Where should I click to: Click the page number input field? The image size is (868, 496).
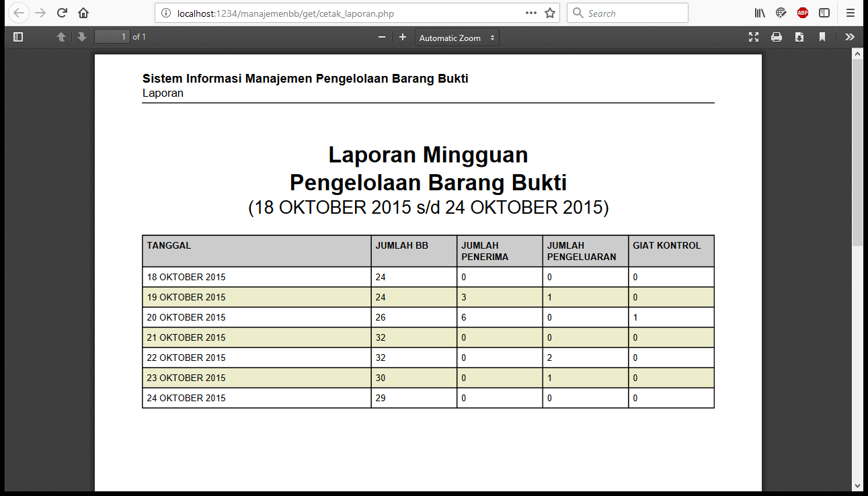112,37
